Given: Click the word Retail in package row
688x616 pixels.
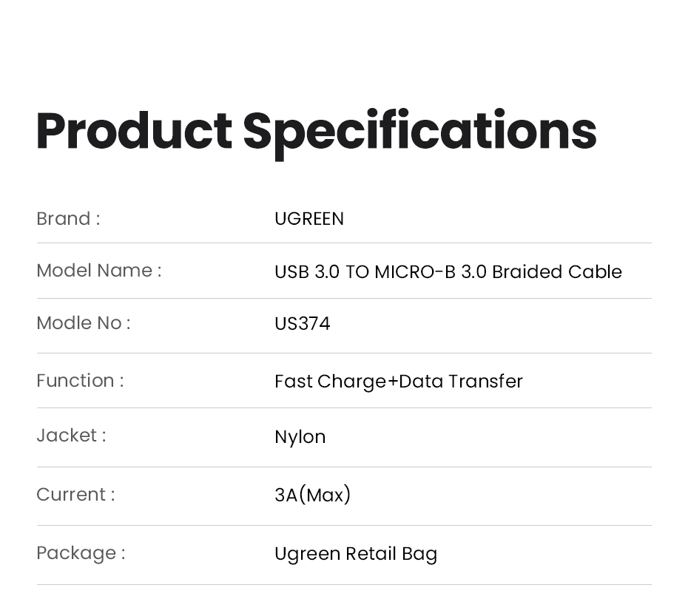Looking at the screenshot, I should point(371,554).
